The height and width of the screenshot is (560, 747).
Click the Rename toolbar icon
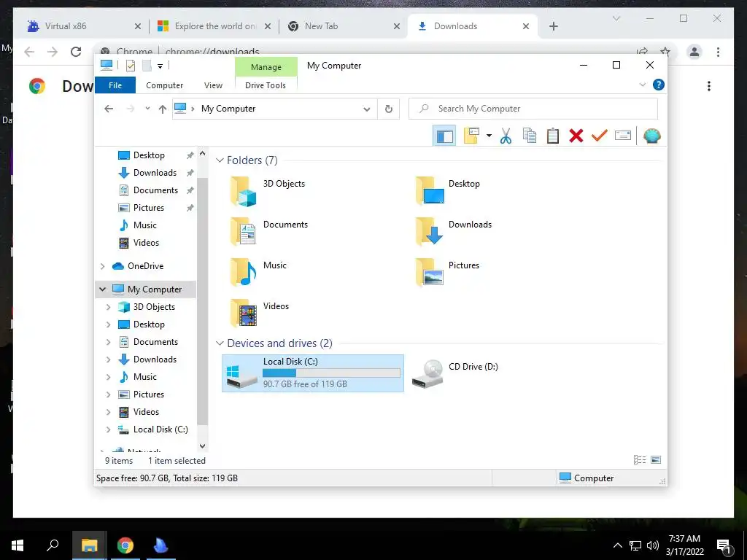[x=623, y=136]
